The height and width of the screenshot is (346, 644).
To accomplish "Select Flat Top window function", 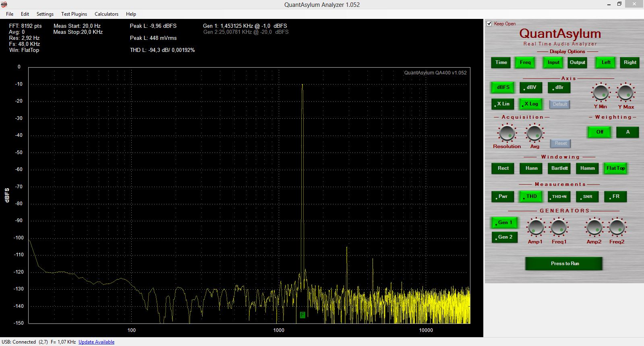I will [615, 168].
